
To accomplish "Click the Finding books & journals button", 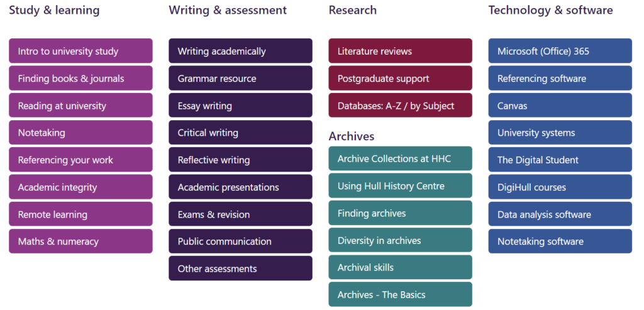I will click(x=80, y=78).
